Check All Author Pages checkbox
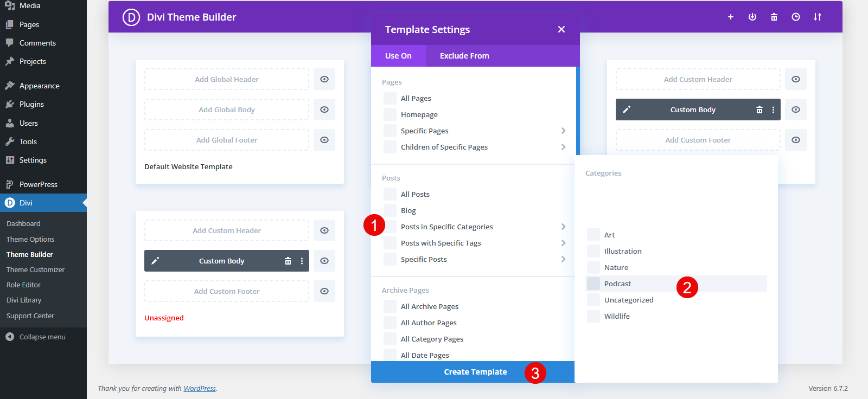Image resolution: width=868 pixels, height=399 pixels. (390, 323)
